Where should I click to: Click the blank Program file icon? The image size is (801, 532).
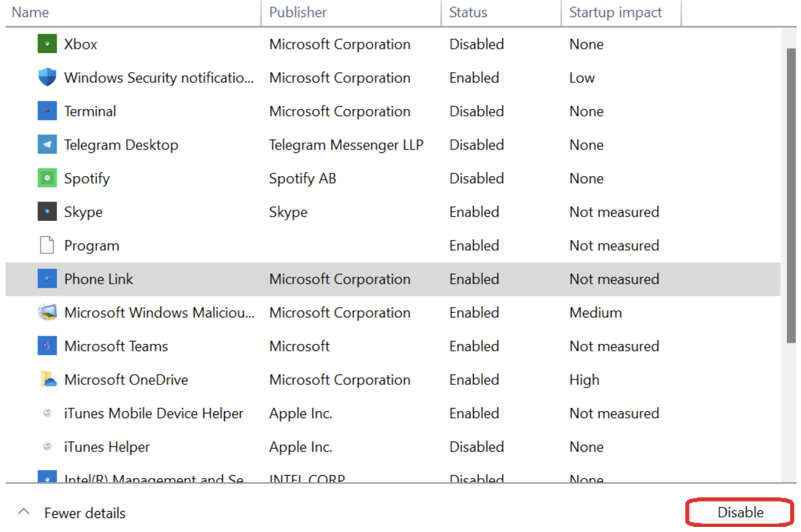(x=47, y=246)
